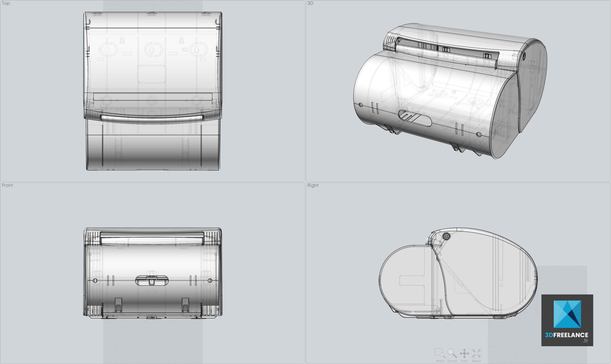The height and width of the screenshot is (364, 611).
Task: Select the hinge screw circle in Right view
Action: pos(446,236)
